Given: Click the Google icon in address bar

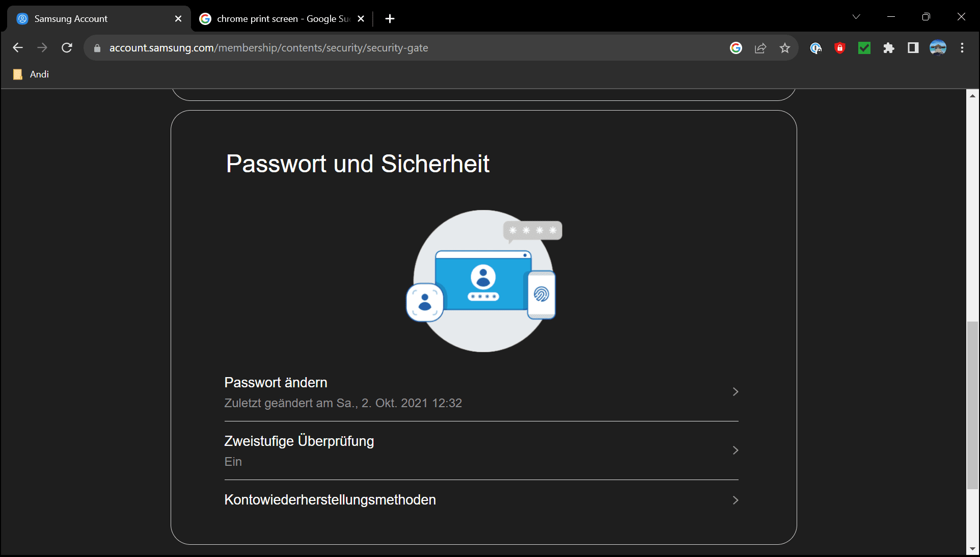Looking at the screenshot, I should [x=736, y=48].
